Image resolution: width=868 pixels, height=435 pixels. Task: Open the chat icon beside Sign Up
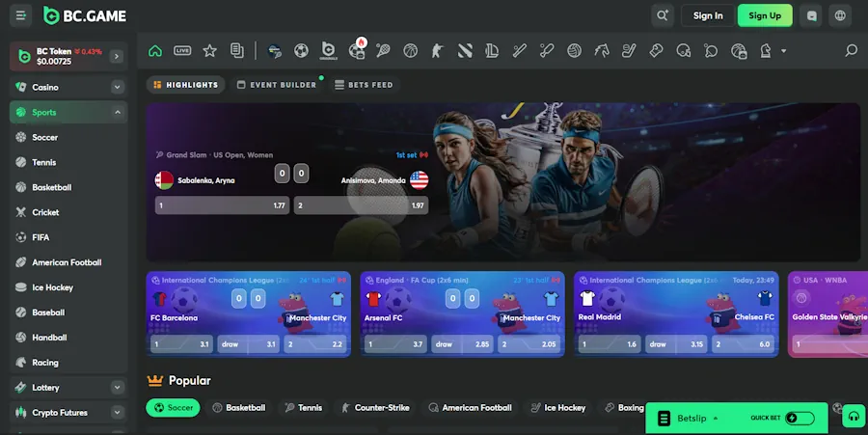point(811,15)
